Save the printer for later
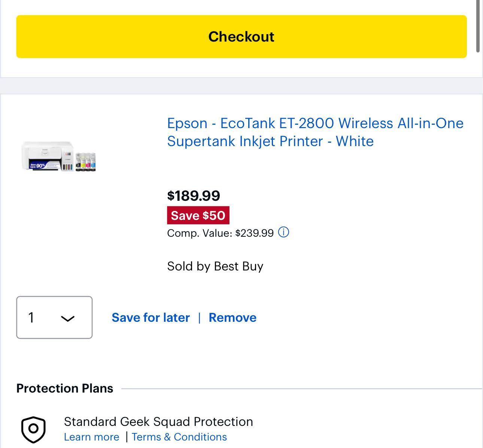483x448 pixels. [151, 318]
